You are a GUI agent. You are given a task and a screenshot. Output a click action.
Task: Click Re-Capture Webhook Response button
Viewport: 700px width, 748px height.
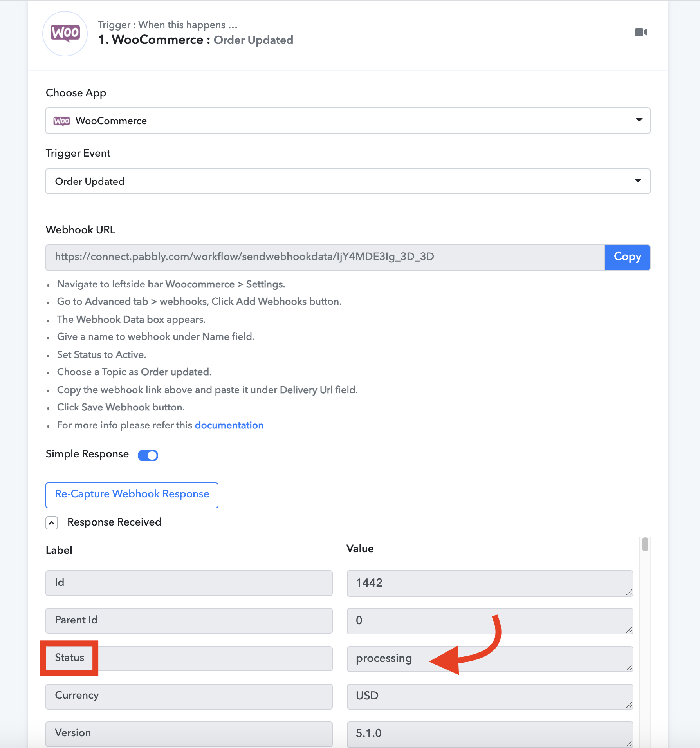(132, 495)
